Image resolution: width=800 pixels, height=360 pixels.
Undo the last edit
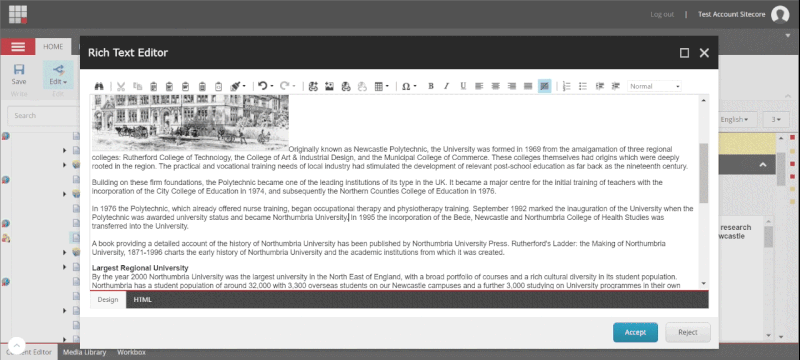tap(263, 86)
